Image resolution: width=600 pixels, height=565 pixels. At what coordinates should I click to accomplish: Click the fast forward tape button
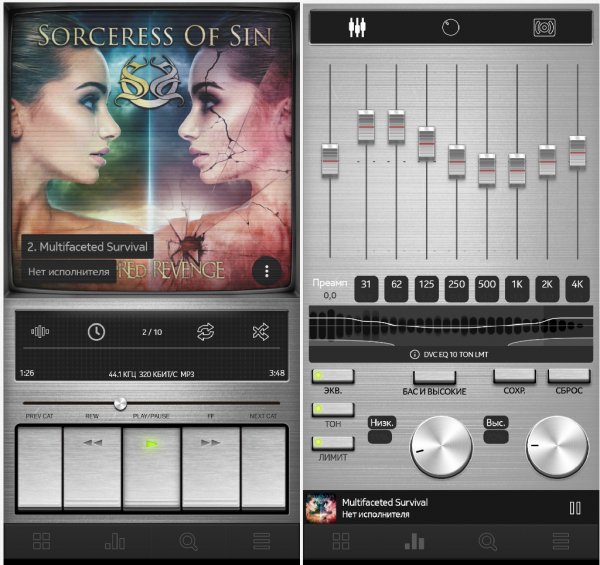click(211, 467)
